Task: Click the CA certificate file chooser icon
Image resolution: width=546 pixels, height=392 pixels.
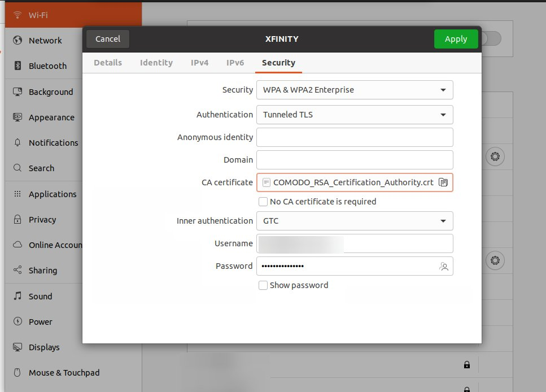Action: (x=443, y=182)
